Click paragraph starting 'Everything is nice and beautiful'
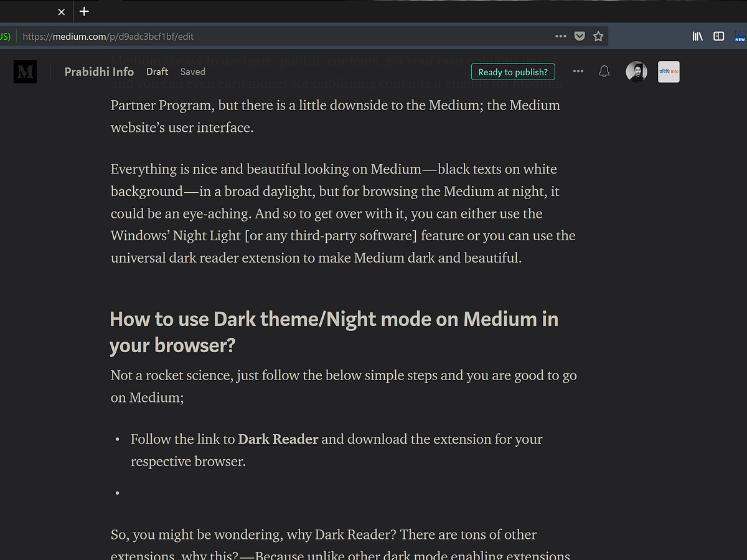The height and width of the screenshot is (560, 747). click(x=343, y=213)
